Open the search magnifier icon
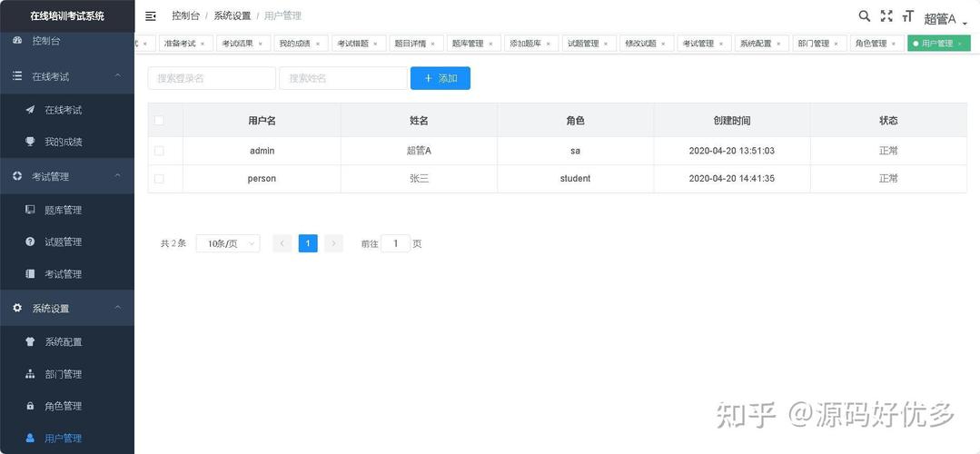This screenshot has height=454, width=980. tap(865, 16)
